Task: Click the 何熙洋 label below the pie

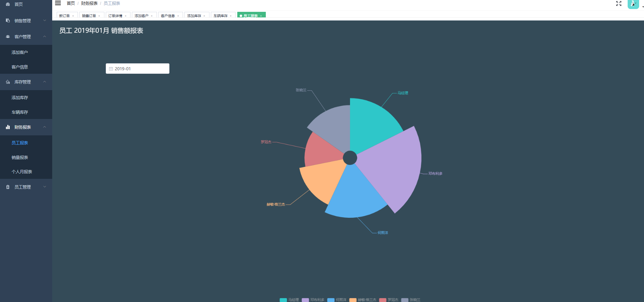Action: [x=383, y=233]
